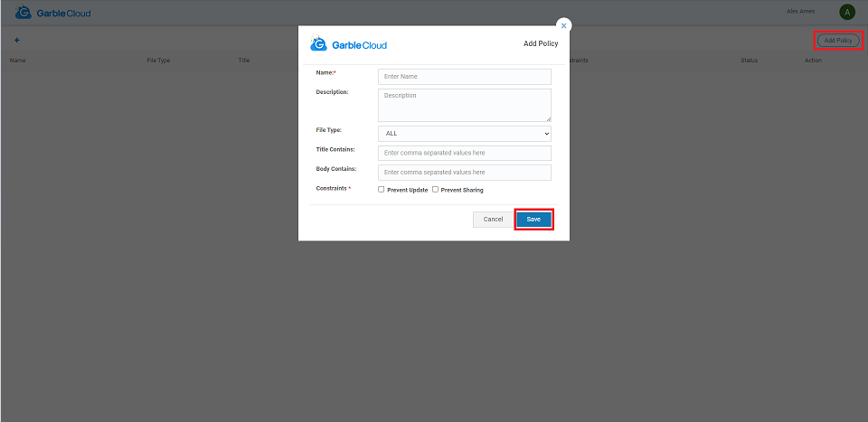The image size is (868, 422).
Task: Click the Title column header
Action: 244,61
